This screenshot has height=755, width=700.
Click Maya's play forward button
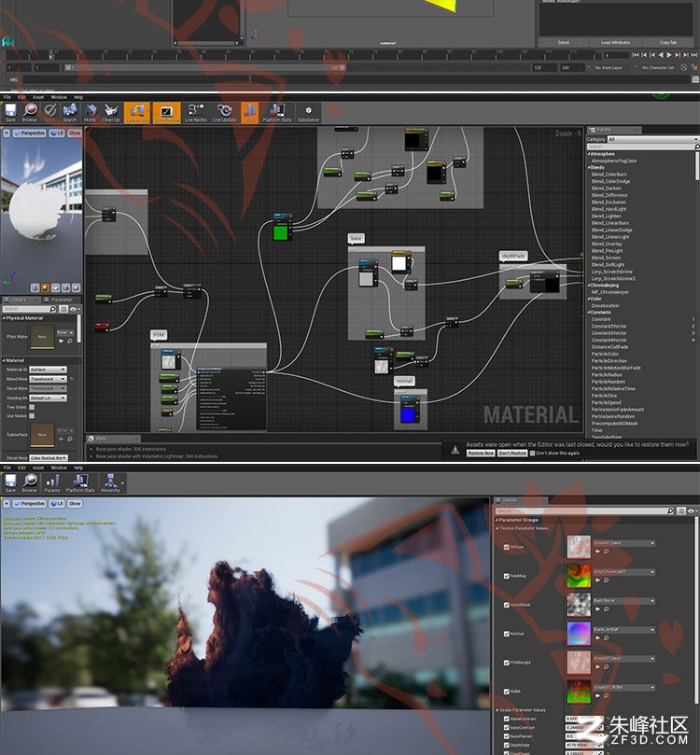point(669,55)
